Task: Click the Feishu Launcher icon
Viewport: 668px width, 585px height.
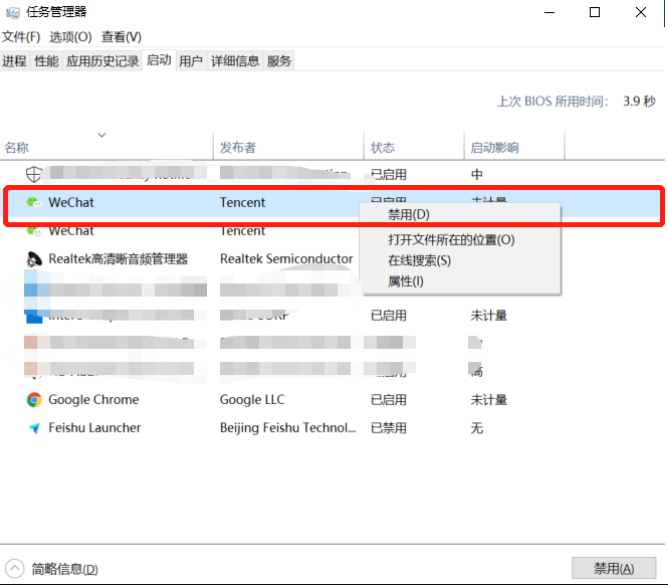Action: 33,428
